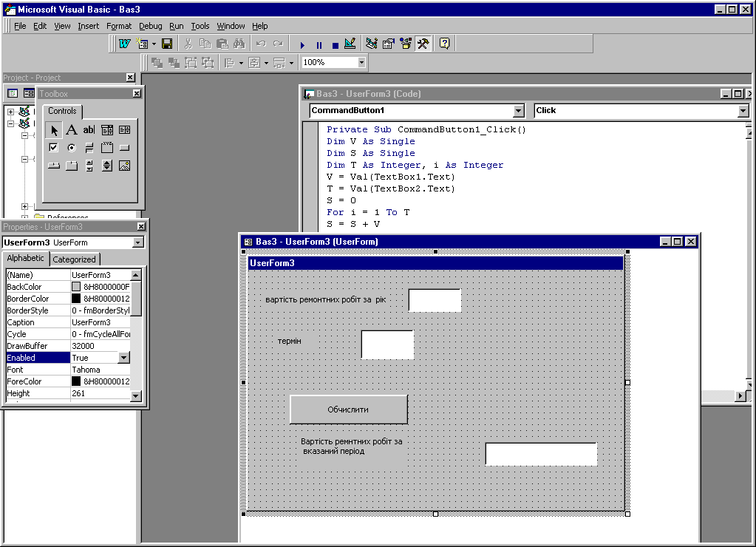Click the text box beside 'термін' label
Image resolution: width=756 pixels, height=547 pixels.
tap(387, 344)
